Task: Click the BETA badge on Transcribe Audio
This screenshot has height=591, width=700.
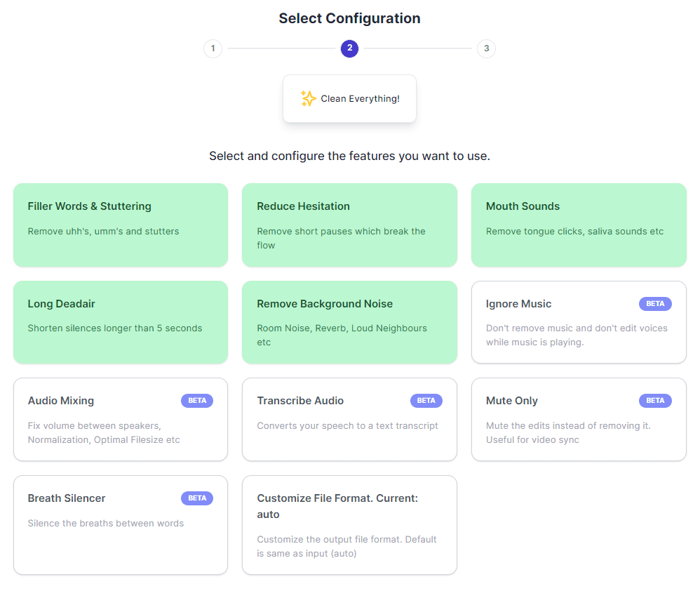Action: (x=426, y=401)
